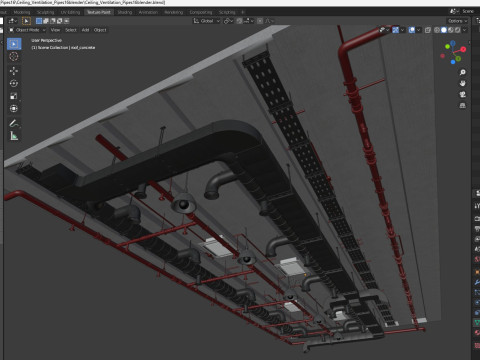The width and height of the screenshot is (480, 360).
Task: Open the Modifiers wrench properties tab
Action: point(477,282)
